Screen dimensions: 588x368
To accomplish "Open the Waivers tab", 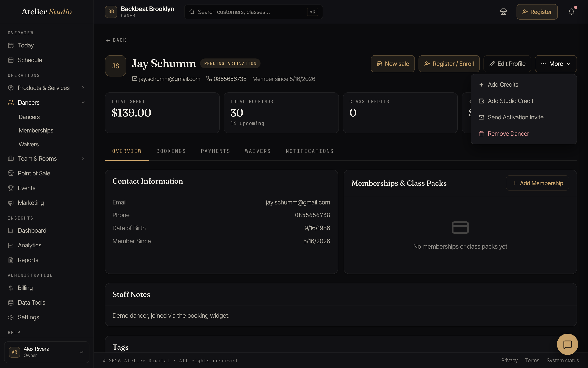I will (258, 151).
